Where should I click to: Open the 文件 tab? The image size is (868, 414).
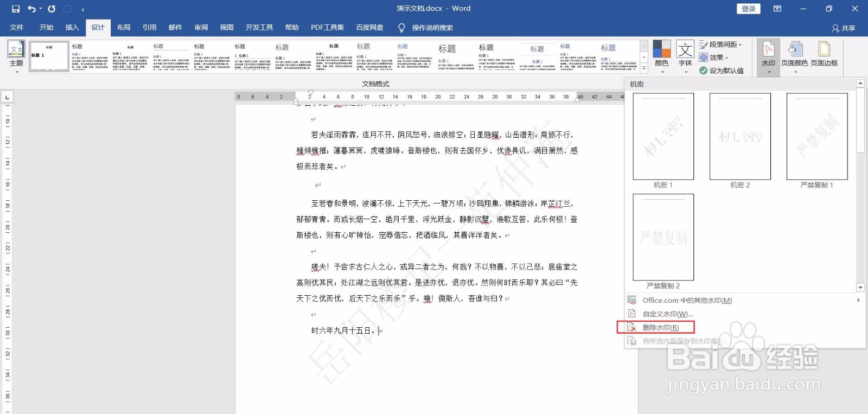pyautogui.click(x=17, y=28)
